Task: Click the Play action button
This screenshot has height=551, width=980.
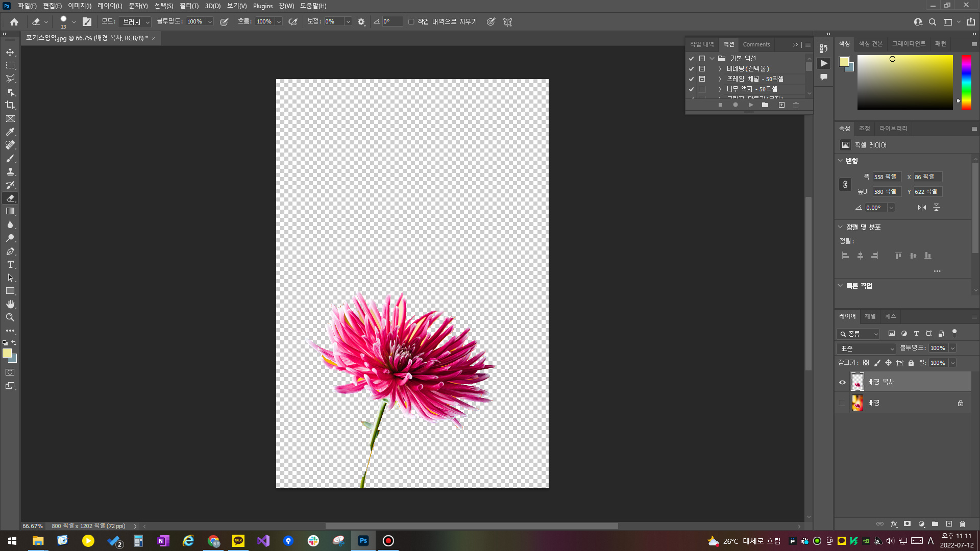Action: click(x=750, y=105)
